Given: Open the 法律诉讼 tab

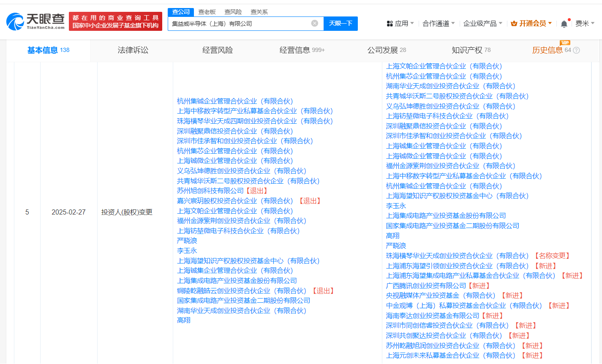Looking at the screenshot, I should [x=133, y=50].
